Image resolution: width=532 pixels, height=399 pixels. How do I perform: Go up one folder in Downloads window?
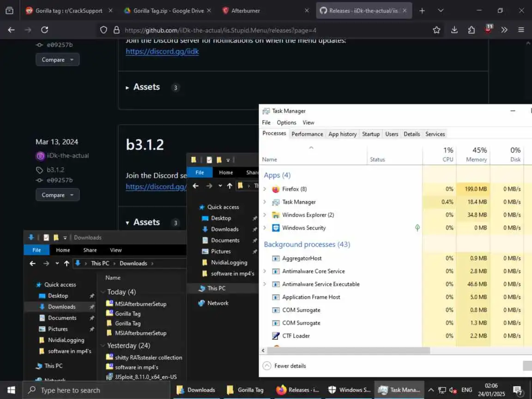tap(66, 263)
